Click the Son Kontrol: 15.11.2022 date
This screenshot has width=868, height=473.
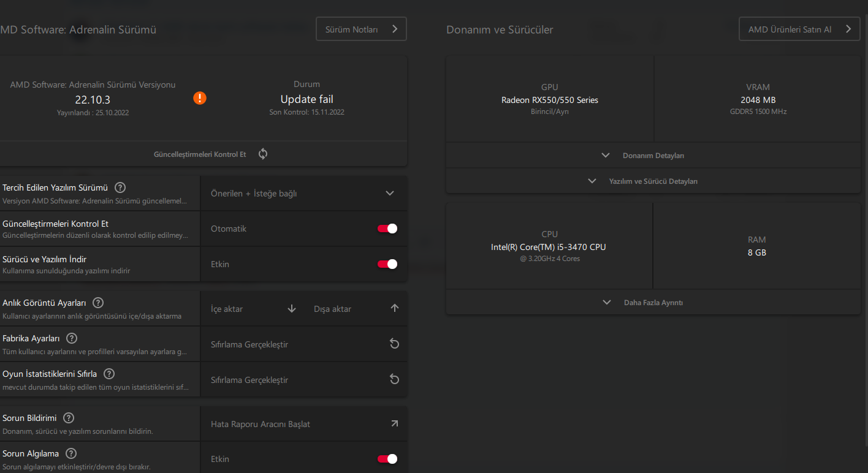(307, 112)
